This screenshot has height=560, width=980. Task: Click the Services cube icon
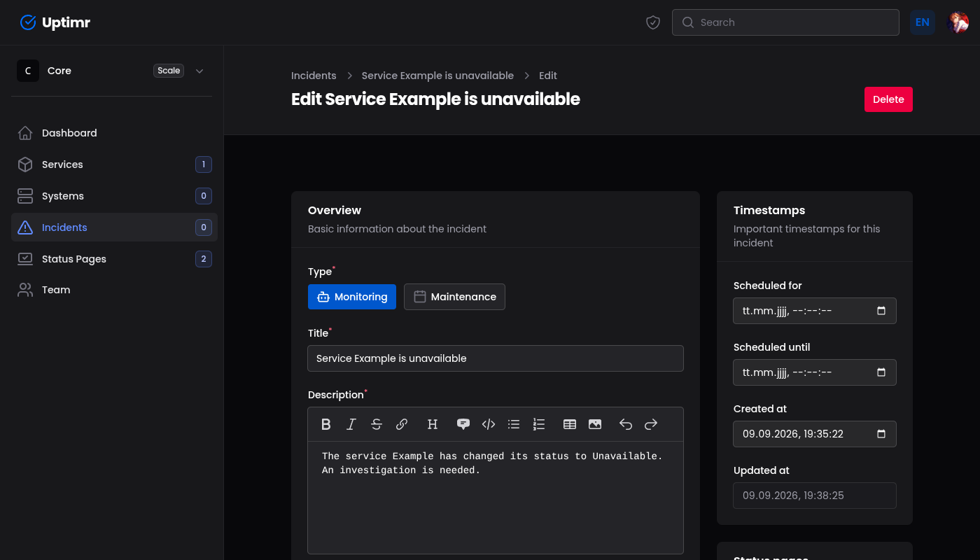pyautogui.click(x=25, y=164)
